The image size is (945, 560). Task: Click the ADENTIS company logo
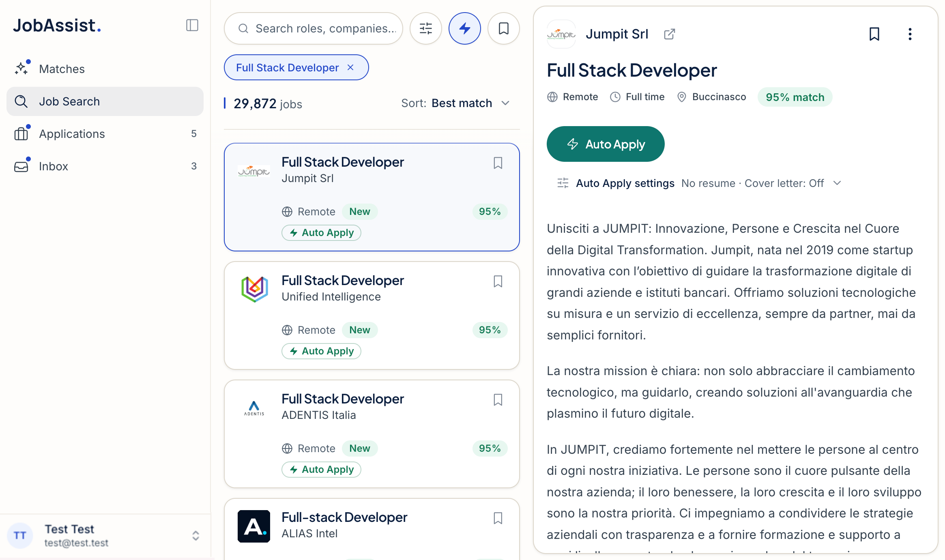coord(254,408)
